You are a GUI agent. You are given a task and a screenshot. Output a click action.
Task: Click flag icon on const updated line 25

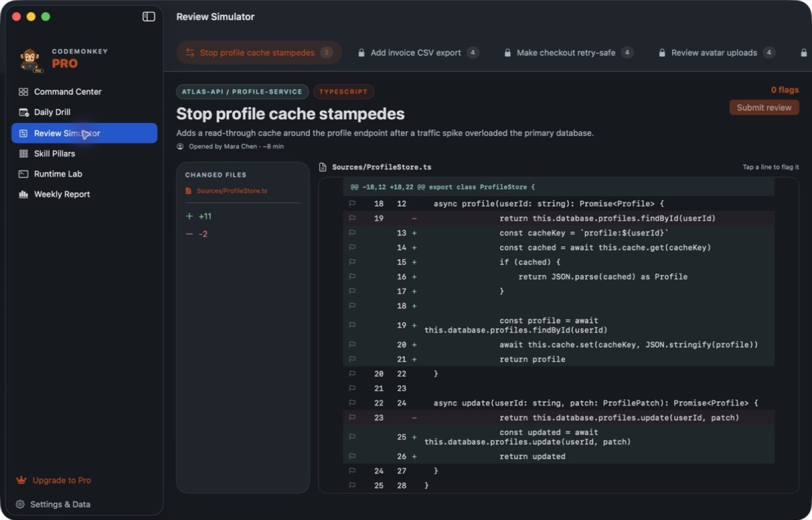pyautogui.click(x=352, y=437)
